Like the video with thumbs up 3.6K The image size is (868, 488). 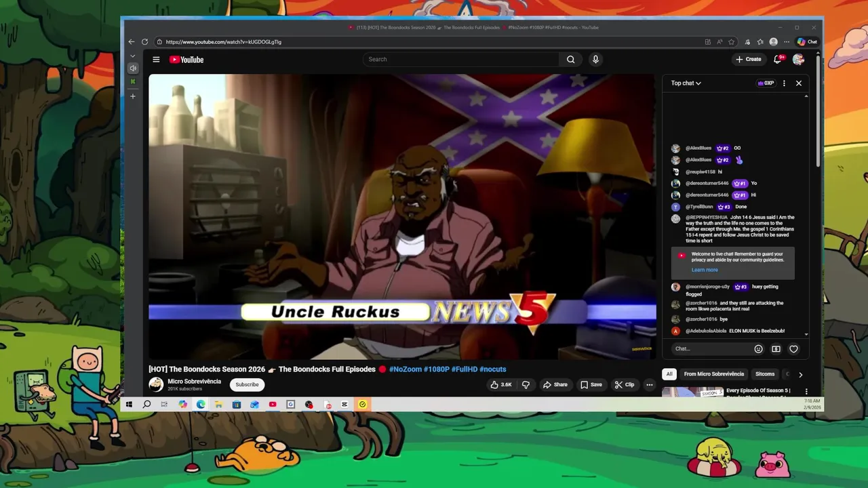coord(501,385)
